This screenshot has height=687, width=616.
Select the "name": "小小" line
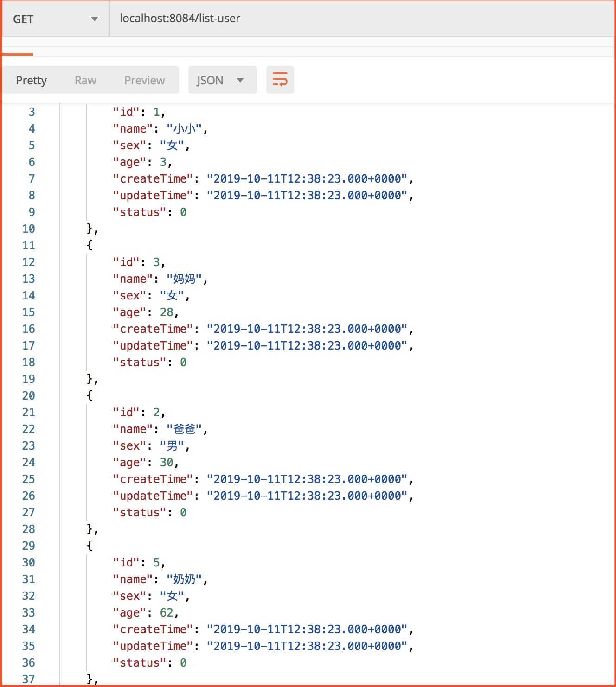coord(160,128)
